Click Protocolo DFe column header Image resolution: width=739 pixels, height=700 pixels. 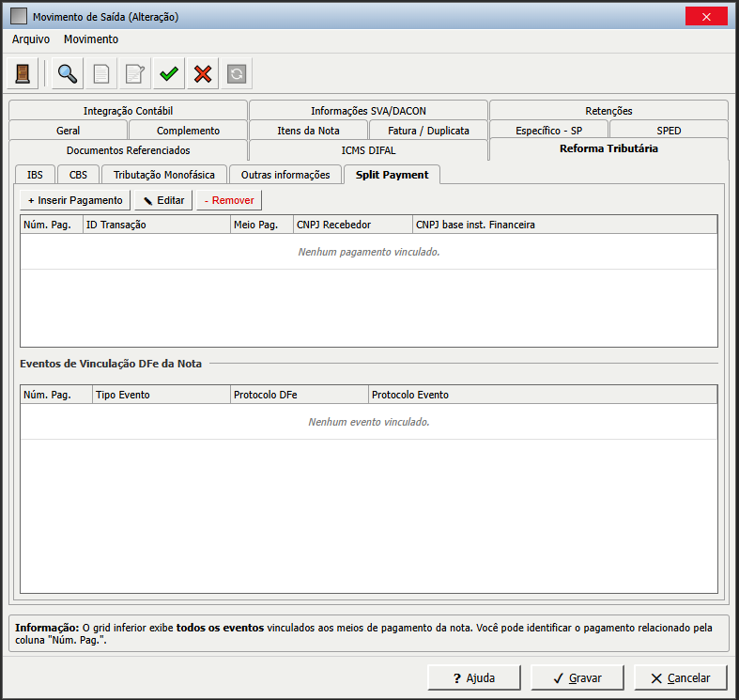[x=300, y=395]
